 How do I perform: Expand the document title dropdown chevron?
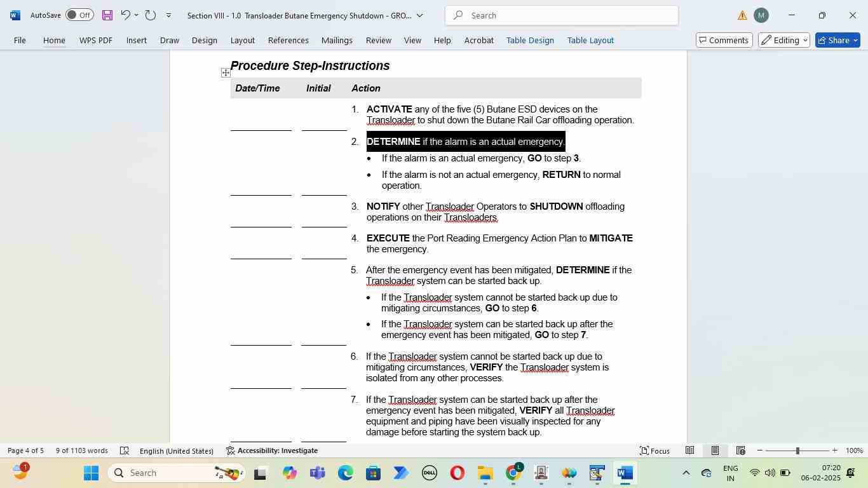419,15
